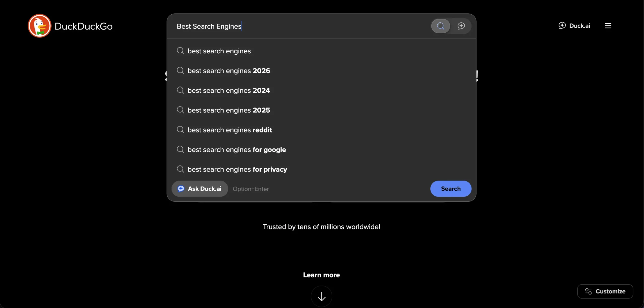Click the sliders icon on Customize button
Viewport: 644px width, 308px height.
(x=589, y=291)
